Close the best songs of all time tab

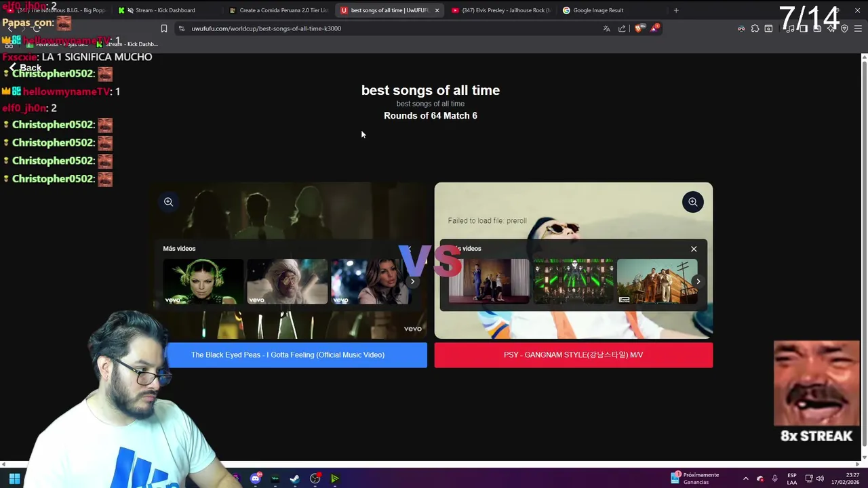click(437, 10)
